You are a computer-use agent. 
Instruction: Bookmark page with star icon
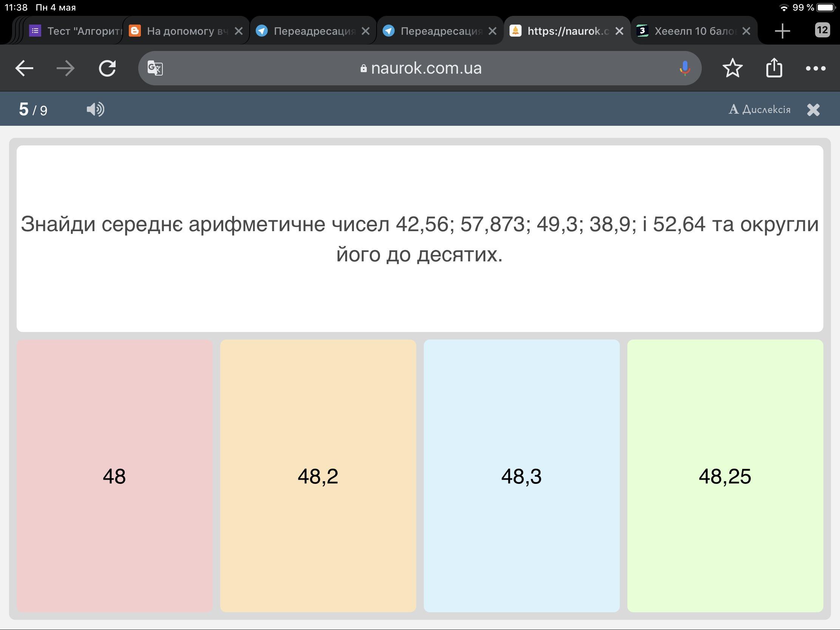pyautogui.click(x=732, y=68)
